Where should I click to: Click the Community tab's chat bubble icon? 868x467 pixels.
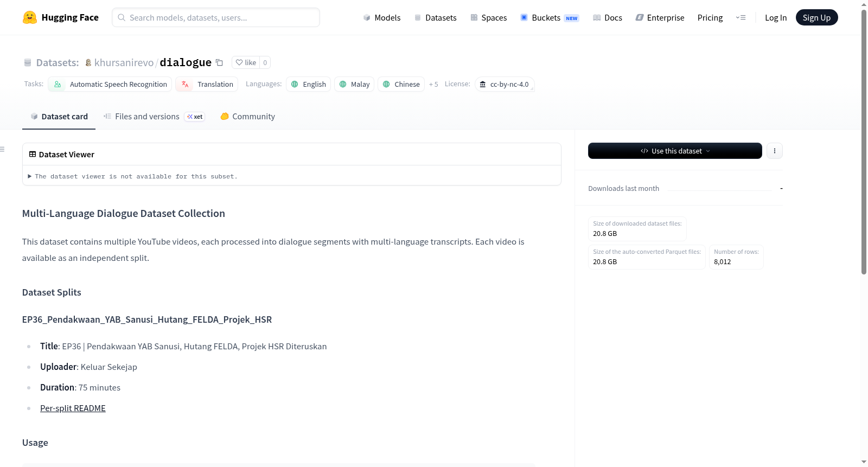[x=225, y=116]
